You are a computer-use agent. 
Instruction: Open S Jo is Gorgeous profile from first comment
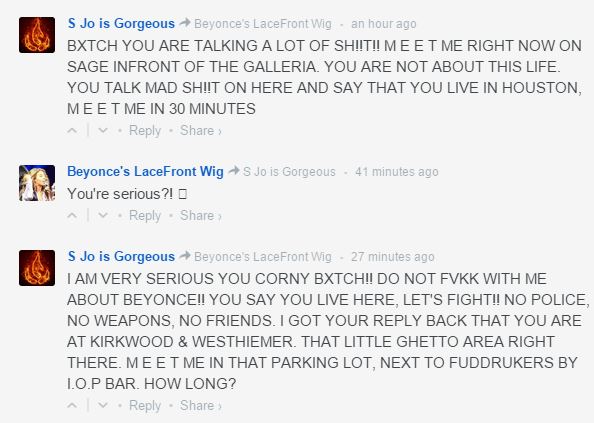121,23
